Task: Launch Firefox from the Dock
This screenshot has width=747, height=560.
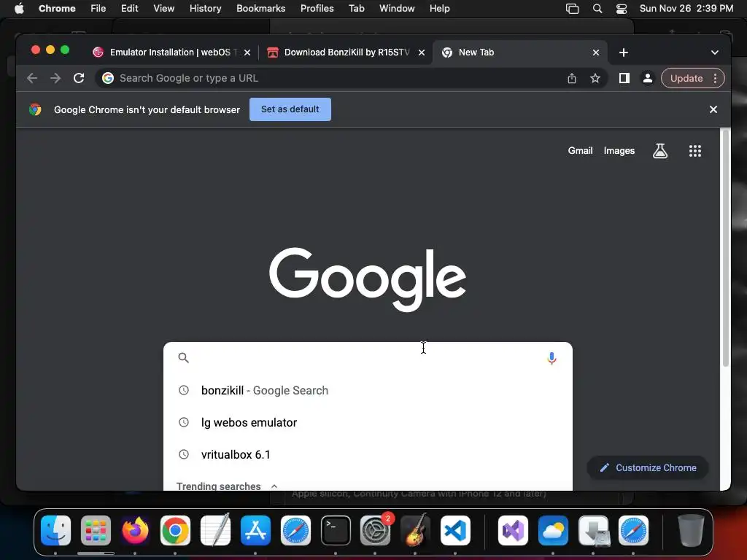Action: pyautogui.click(x=135, y=531)
